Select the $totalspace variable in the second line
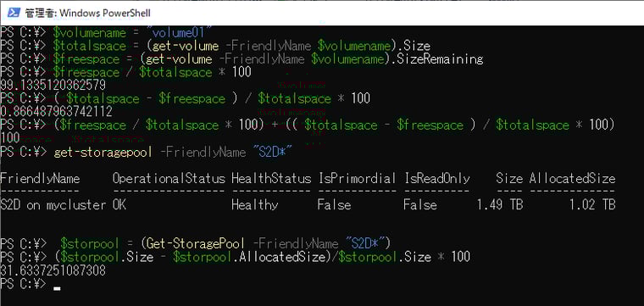 click(89, 46)
